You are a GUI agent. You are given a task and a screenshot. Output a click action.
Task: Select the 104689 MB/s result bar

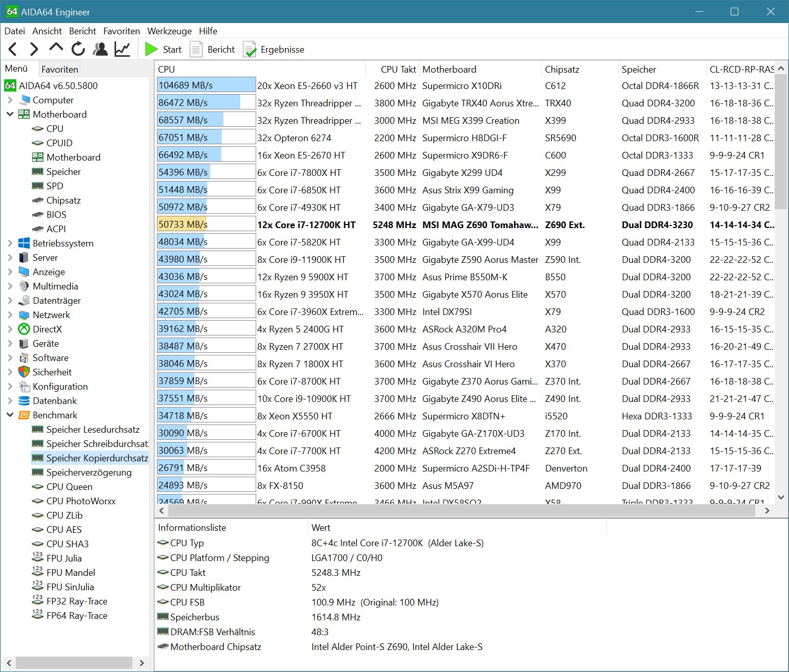206,85
